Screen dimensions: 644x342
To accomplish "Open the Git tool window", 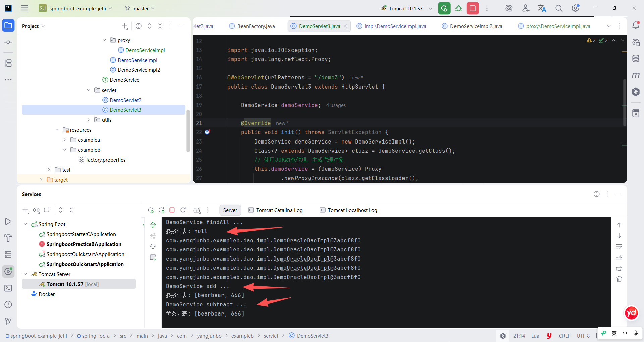I will (x=8, y=321).
